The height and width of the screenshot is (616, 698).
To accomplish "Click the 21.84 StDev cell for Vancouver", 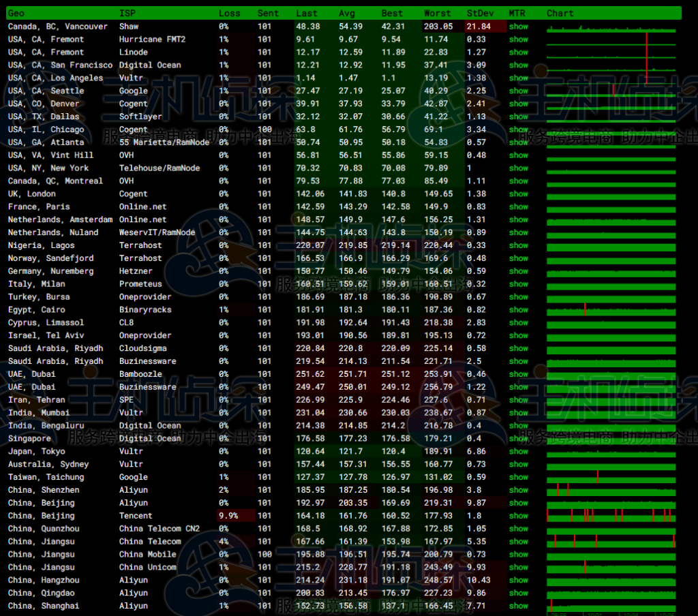I will [x=479, y=27].
